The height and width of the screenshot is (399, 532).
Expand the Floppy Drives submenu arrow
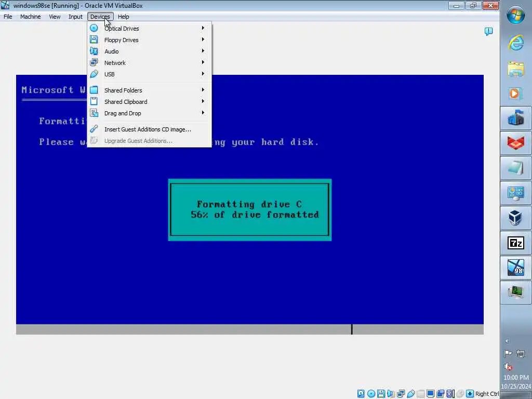[x=203, y=39]
